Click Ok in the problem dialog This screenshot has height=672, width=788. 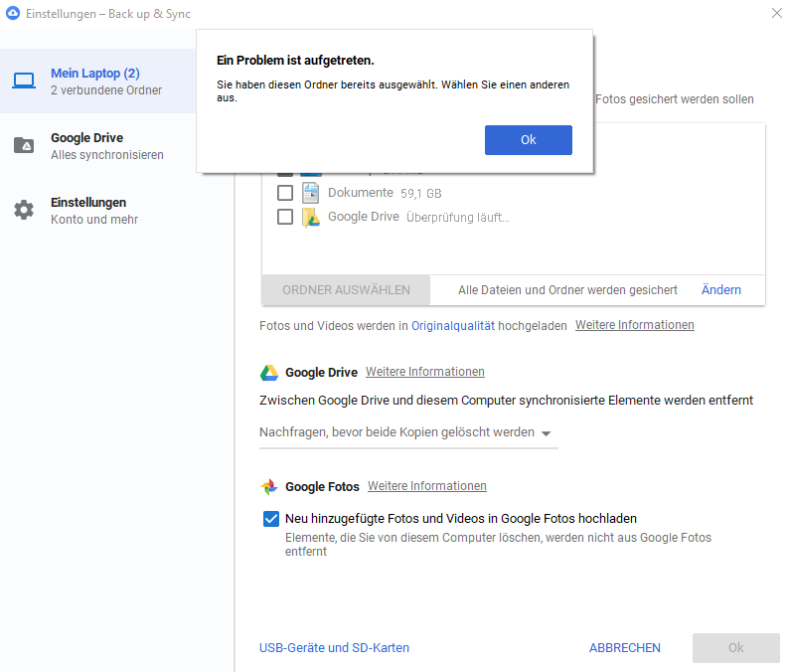(x=529, y=140)
